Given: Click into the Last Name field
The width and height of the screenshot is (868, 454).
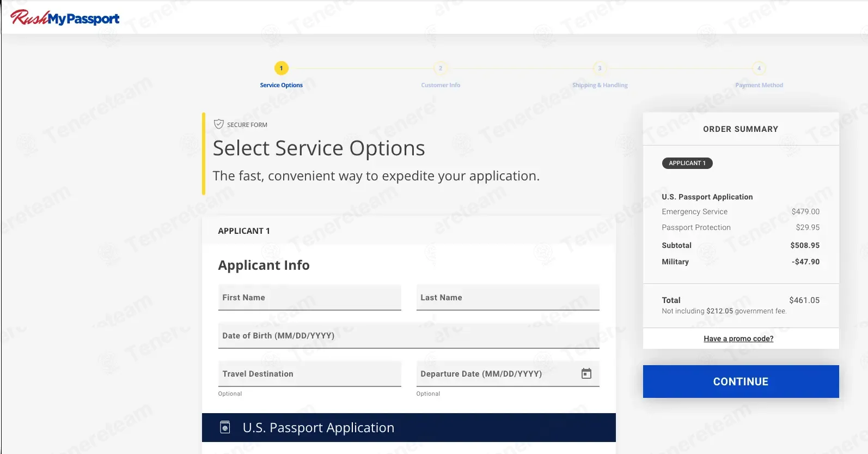Looking at the screenshot, I should click(x=508, y=298).
